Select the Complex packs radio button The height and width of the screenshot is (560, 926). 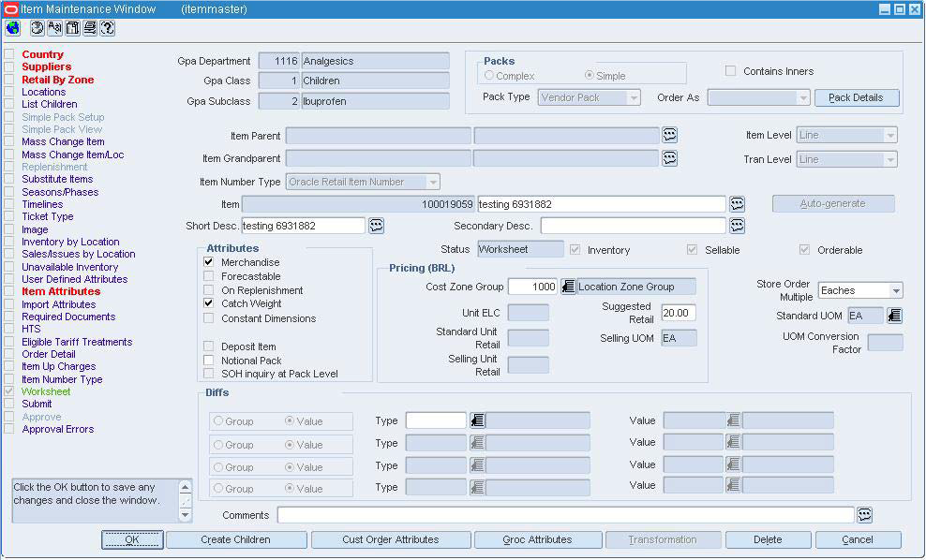pos(487,75)
